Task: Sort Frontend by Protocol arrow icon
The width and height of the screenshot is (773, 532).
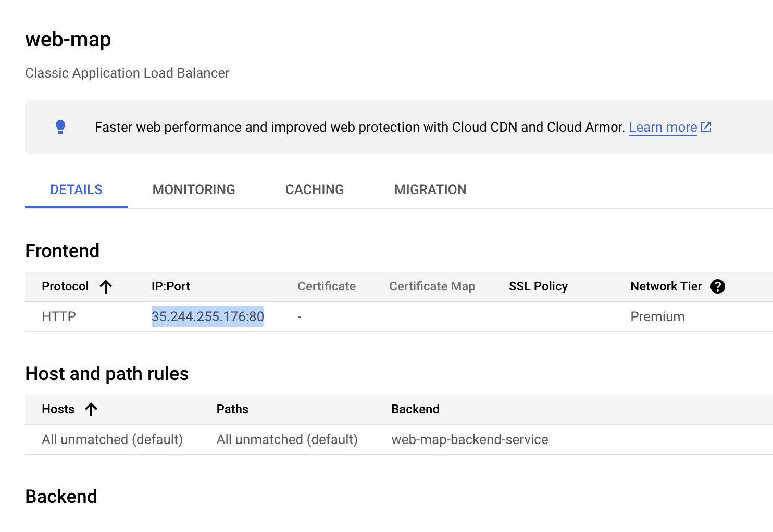Action: click(x=106, y=286)
